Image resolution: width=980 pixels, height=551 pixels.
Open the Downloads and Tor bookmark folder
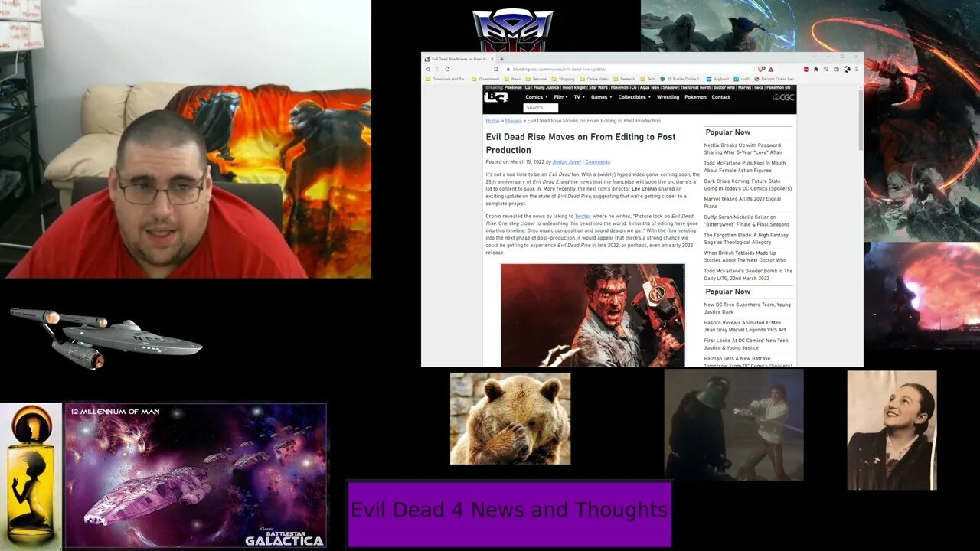tap(446, 79)
